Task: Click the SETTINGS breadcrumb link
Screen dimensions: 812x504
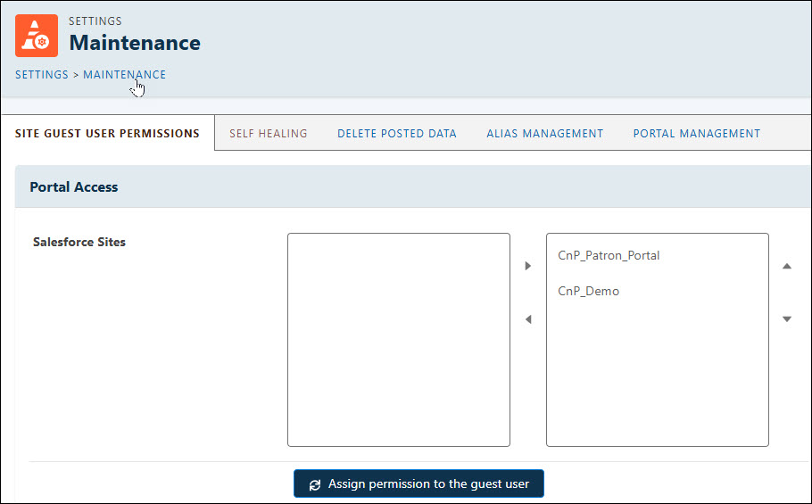Action: [41, 75]
